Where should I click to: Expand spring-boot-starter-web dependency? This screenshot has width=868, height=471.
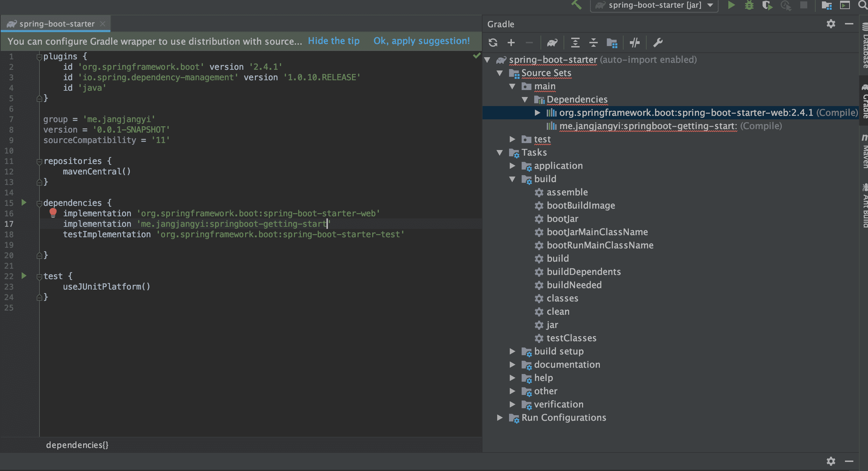537,113
